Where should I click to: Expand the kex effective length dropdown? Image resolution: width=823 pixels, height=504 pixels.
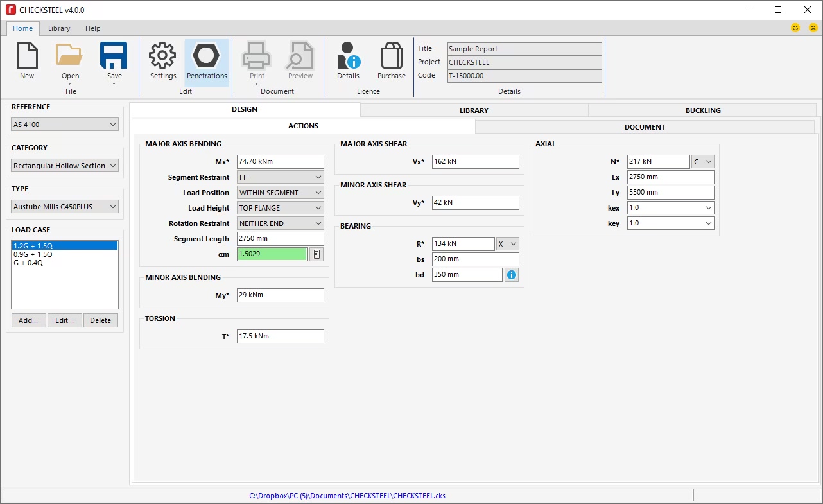[x=670, y=208]
